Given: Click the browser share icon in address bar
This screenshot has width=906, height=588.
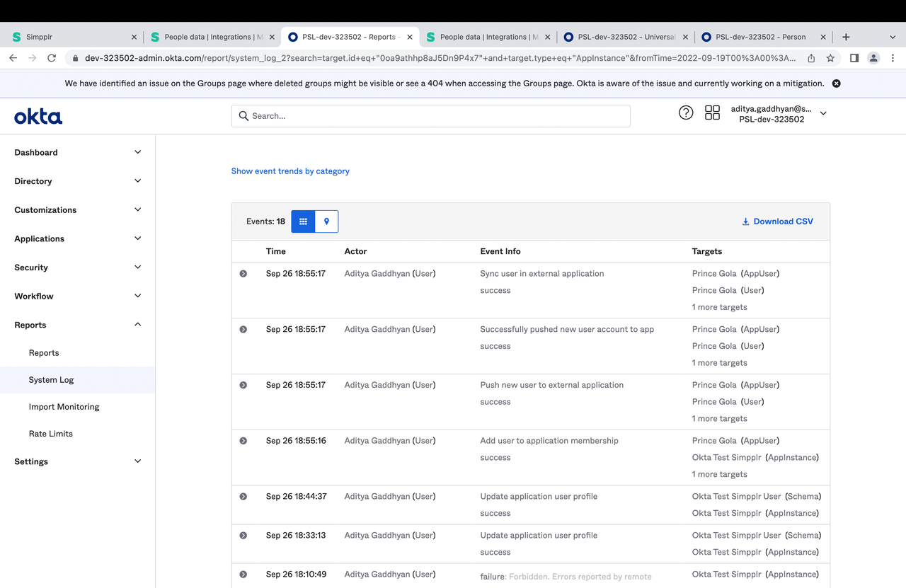Looking at the screenshot, I should (x=811, y=58).
